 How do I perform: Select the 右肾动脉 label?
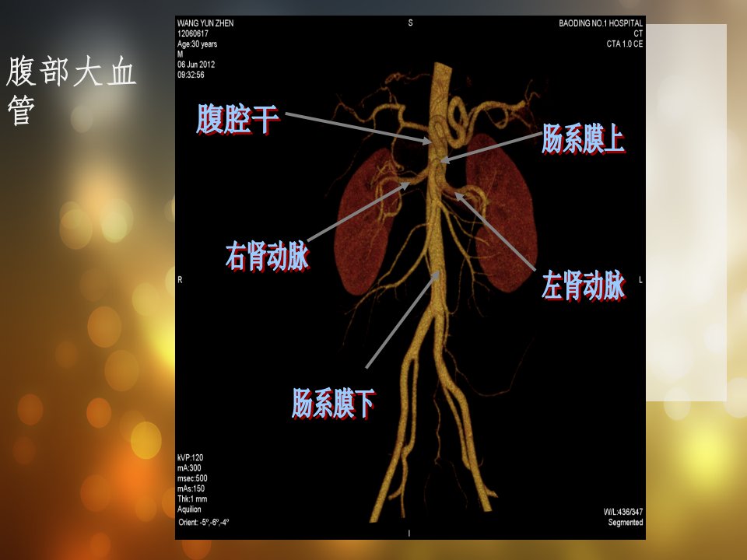268,256
